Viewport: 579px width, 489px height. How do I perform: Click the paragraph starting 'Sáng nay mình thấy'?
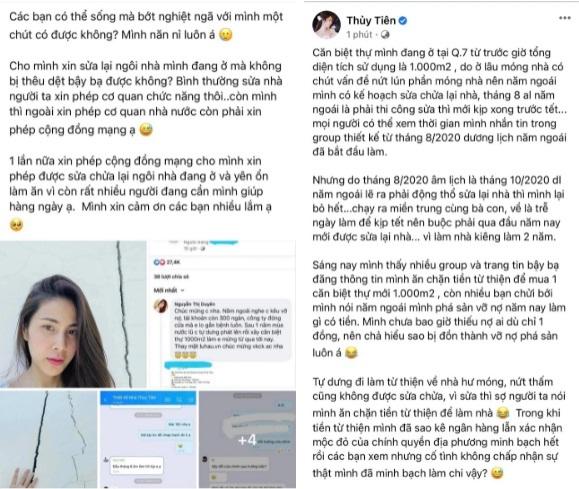(439, 308)
